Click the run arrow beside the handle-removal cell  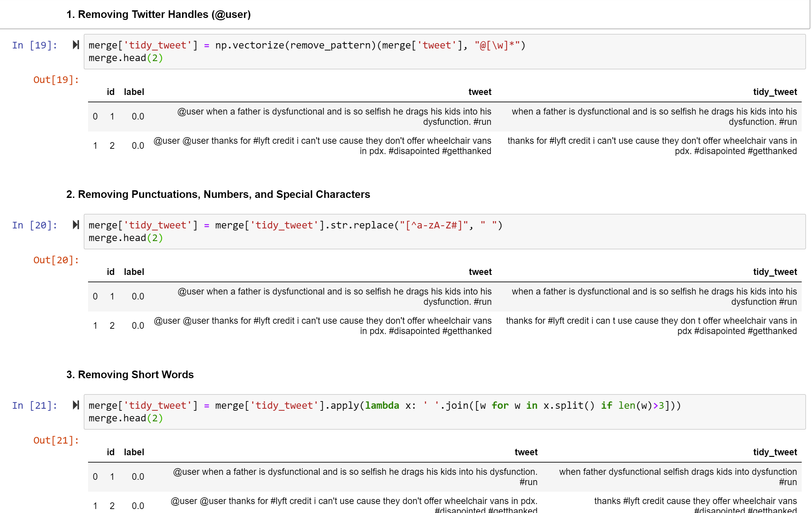tap(75, 45)
